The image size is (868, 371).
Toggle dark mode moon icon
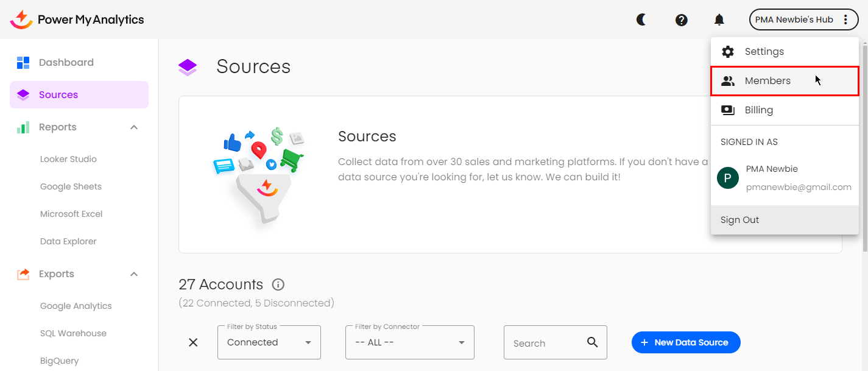coord(641,19)
